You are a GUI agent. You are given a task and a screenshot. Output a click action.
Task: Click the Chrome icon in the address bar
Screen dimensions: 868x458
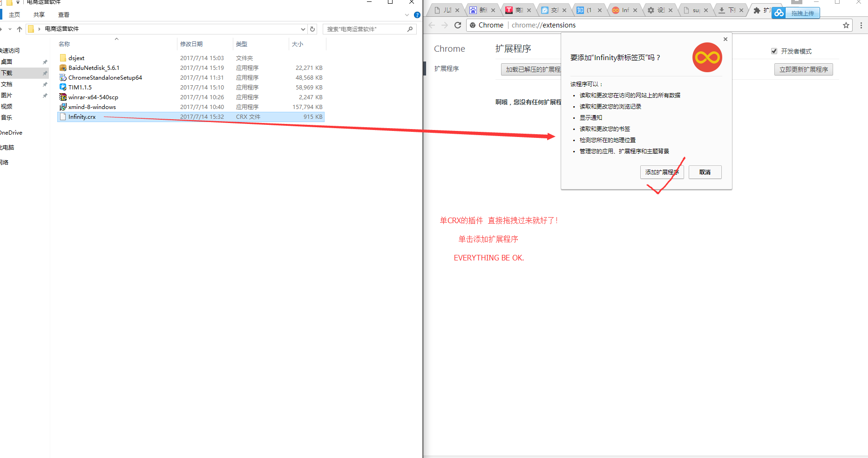(473, 25)
